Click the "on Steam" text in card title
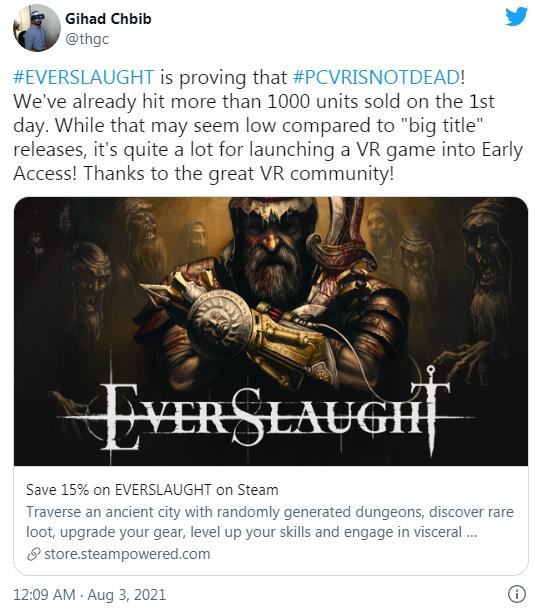The image size is (535, 609). click(247, 490)
